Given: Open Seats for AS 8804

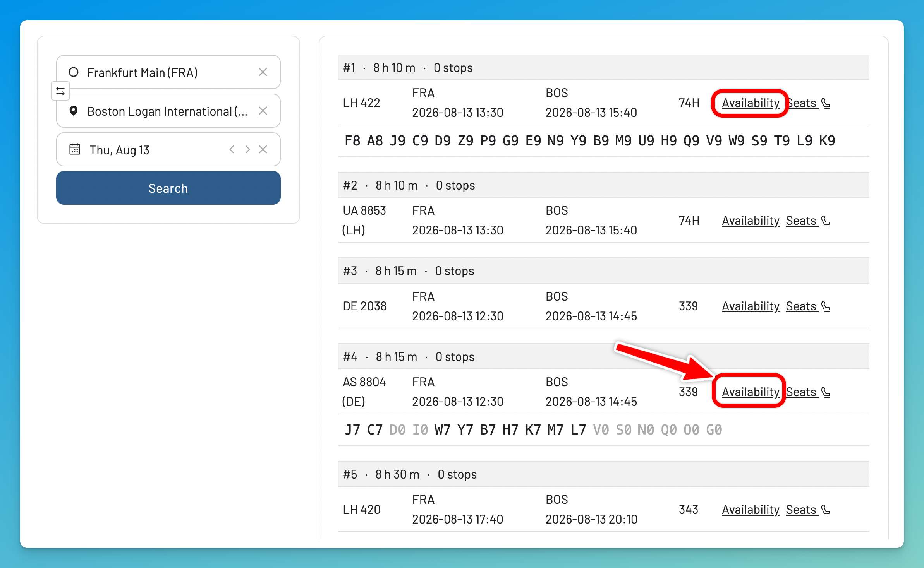Looking at the screenshot, I should [x=802, y=392].
